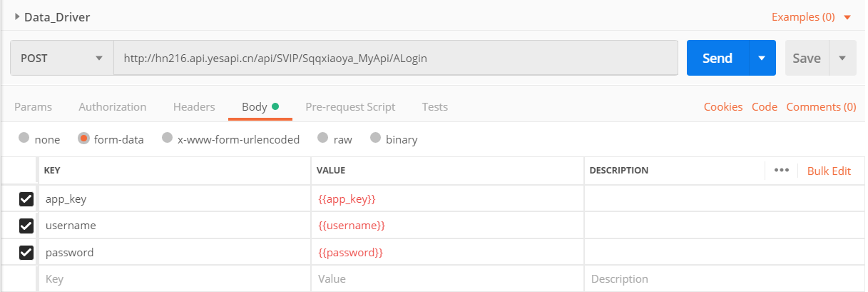Select the raw body type radio
The height and width of the screenshot is (292, 868).
(x=323, y=139)
